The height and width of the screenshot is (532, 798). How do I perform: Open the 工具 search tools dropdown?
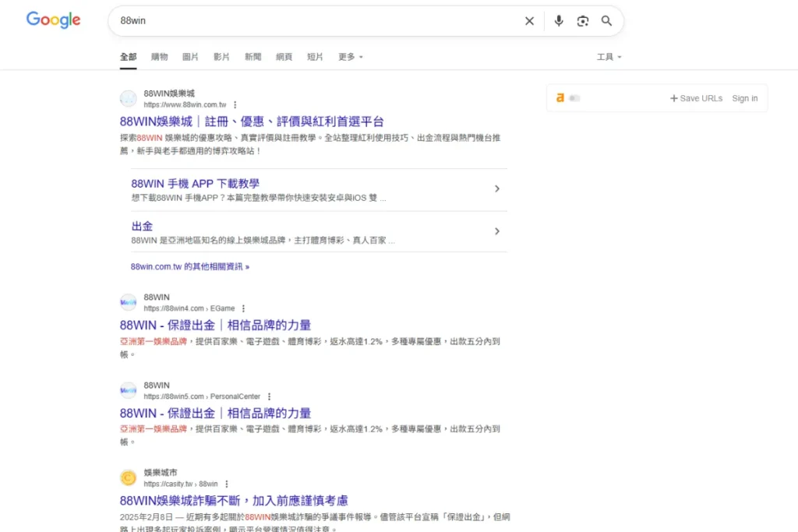(x=608, y=57)
